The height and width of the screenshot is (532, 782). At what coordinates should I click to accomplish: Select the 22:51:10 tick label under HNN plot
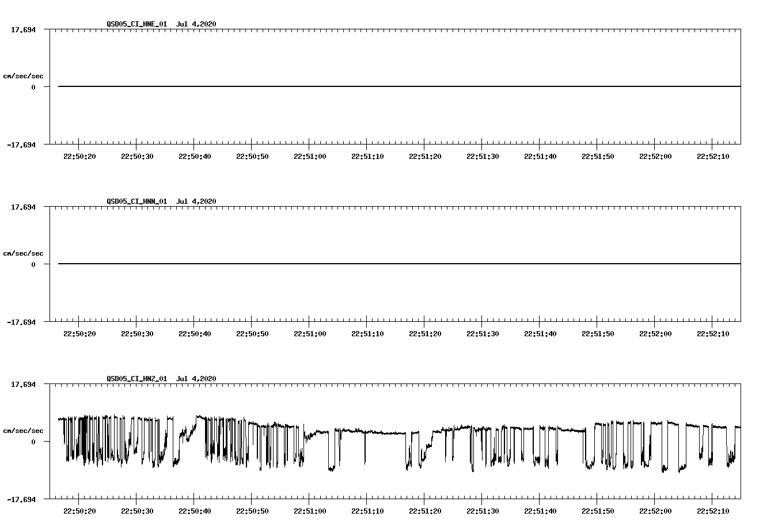point(367,334)
